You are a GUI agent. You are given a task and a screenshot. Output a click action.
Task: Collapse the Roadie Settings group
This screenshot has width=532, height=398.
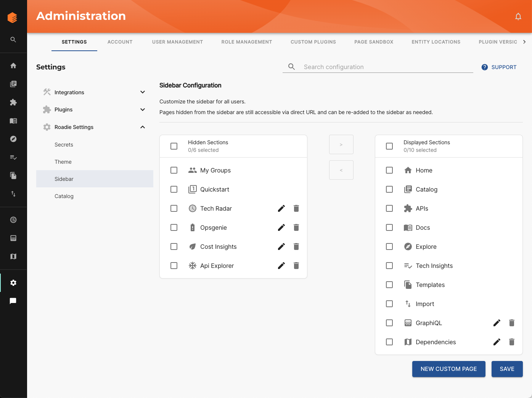coord(95,127)
